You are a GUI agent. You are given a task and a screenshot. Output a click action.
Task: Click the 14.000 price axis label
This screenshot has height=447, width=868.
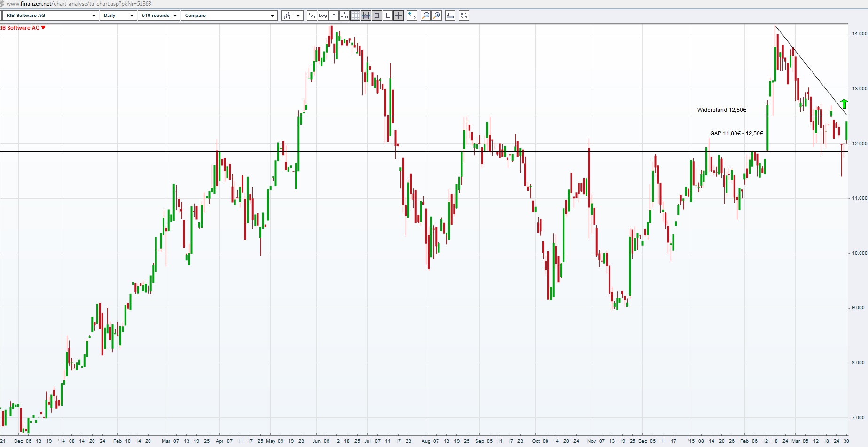click(860, 34)
